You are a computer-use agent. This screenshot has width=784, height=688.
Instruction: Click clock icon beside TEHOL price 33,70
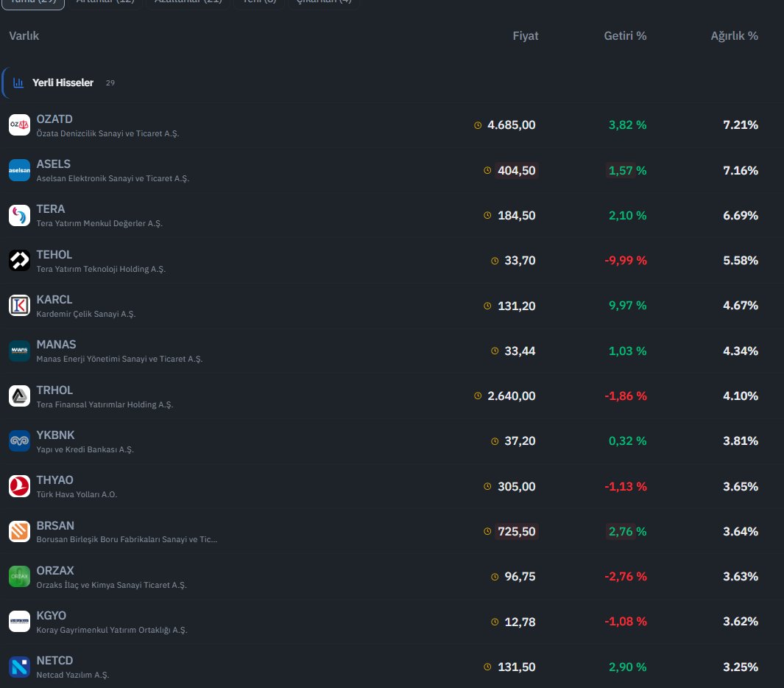coord(495,261)
